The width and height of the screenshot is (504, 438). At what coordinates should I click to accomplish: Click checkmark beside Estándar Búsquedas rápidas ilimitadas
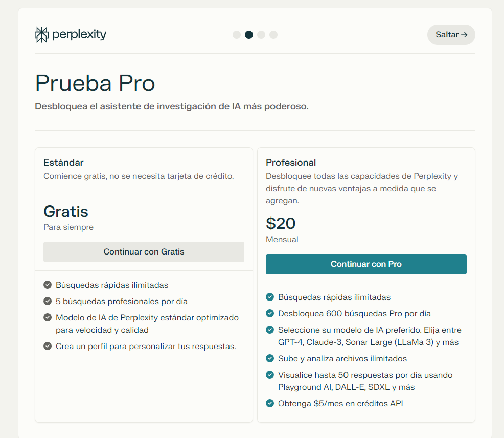point(48,285)
